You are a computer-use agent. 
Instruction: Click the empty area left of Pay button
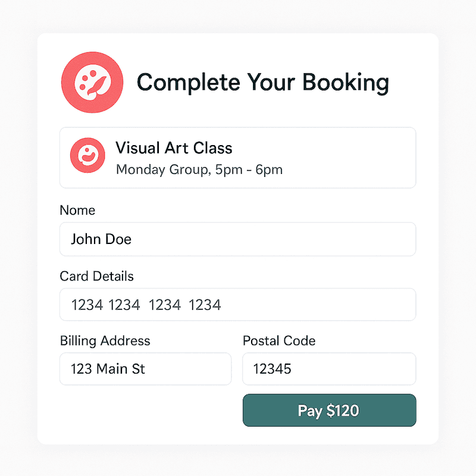149,411
